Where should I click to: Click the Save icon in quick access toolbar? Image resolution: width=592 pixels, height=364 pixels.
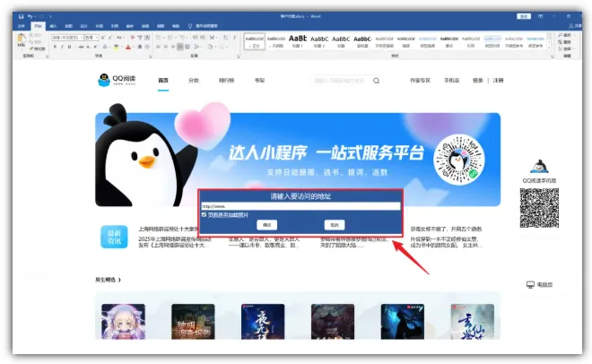click(x=21, y=17)
